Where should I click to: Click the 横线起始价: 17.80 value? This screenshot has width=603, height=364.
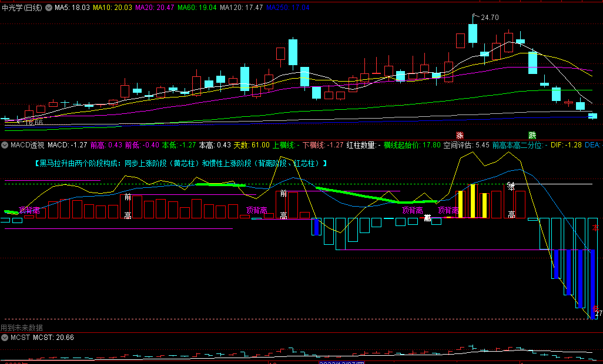point(412,145)
